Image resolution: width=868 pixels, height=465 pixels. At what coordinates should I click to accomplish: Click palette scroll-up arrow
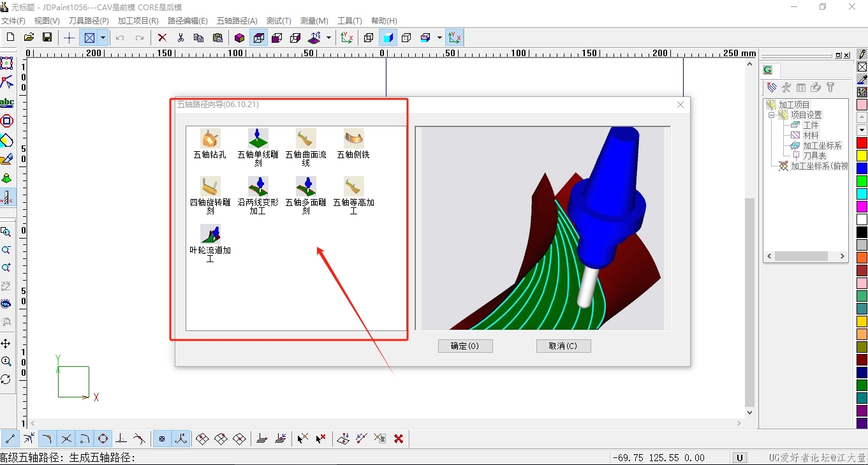(x=862, y=117)
